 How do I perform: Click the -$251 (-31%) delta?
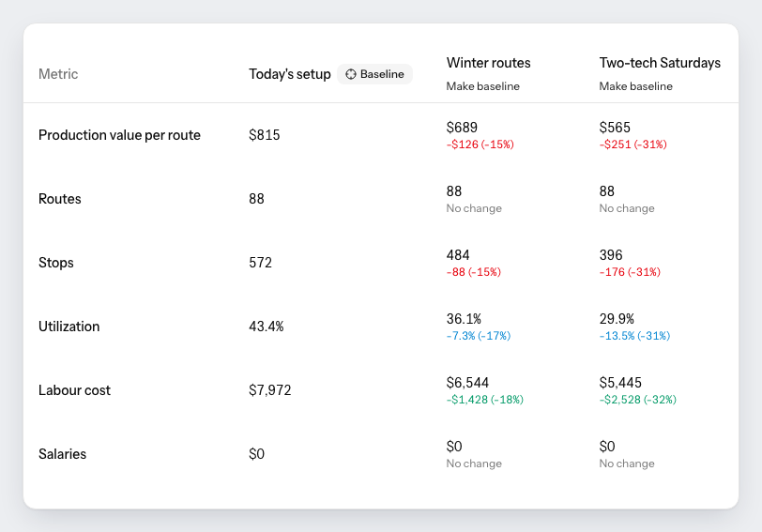pyautogui.click(x=632, y=144)
